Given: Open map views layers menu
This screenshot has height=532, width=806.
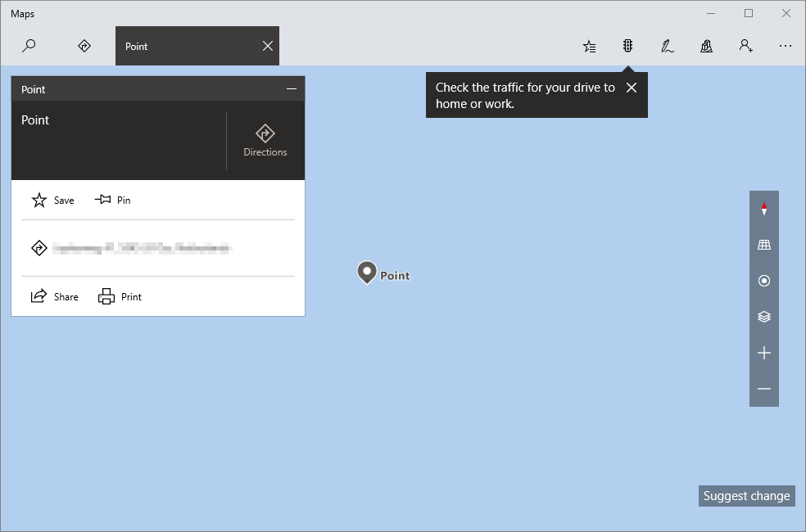Looking at the screenshot, I should [764, 317].
